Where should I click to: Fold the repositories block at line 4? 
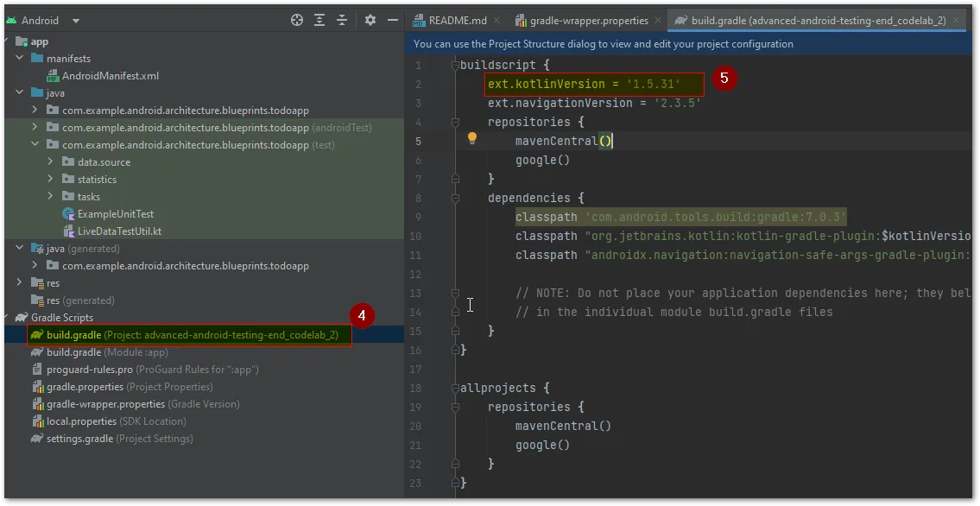pos(455,122)
